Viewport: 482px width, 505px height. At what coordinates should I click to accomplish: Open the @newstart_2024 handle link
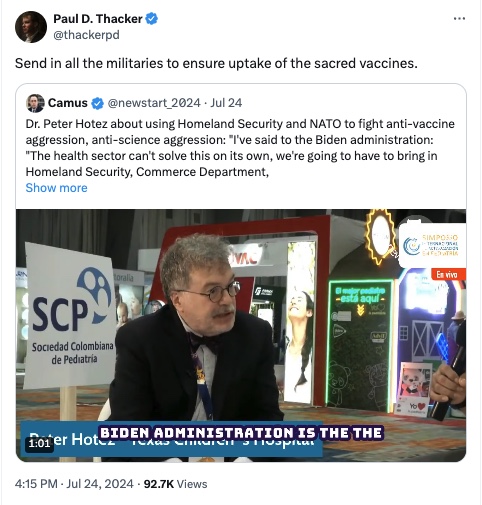[154, 103]
